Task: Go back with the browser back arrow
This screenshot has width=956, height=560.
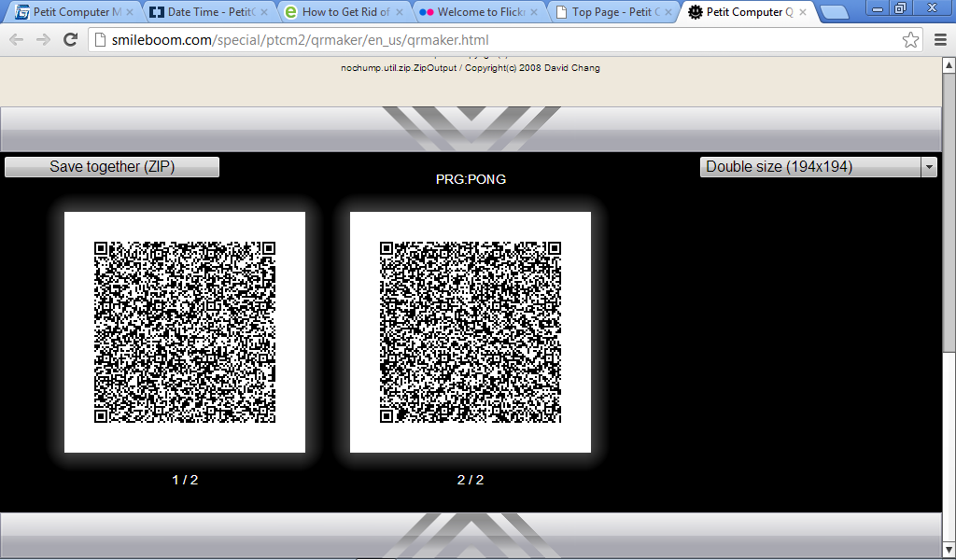Action: click(x=16, y=40)
